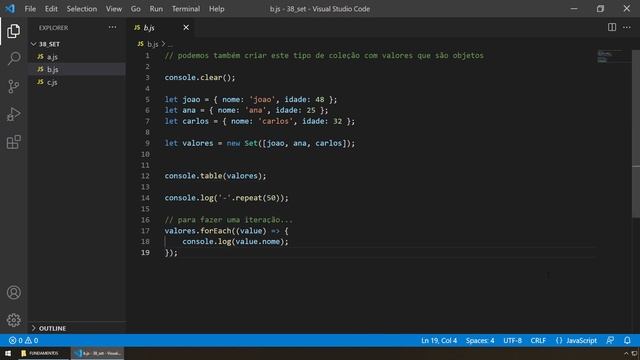Open the Accounts menu icon
This screenshot has width=640, height=360.
point(13,293)
